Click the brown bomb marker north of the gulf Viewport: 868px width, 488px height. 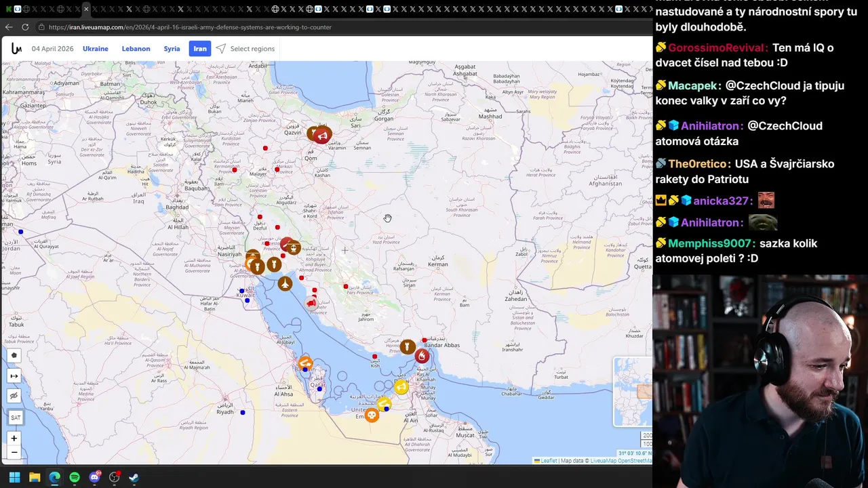point(274,264)
